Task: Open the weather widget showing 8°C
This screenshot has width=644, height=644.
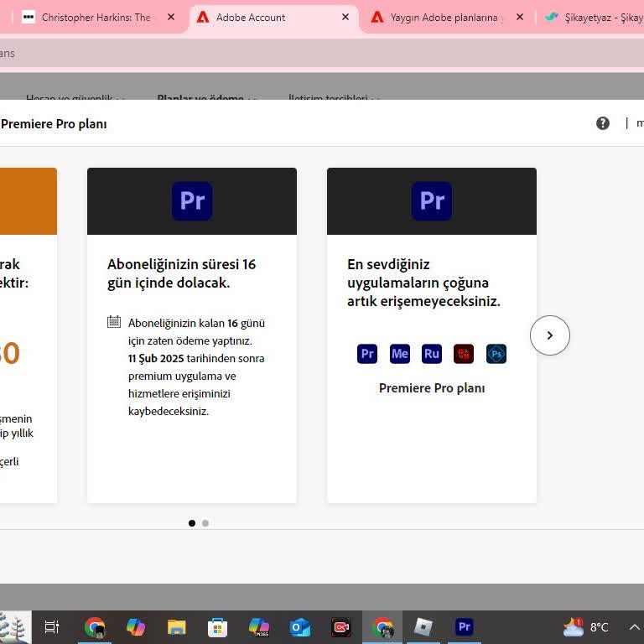Action: [587, 627]
